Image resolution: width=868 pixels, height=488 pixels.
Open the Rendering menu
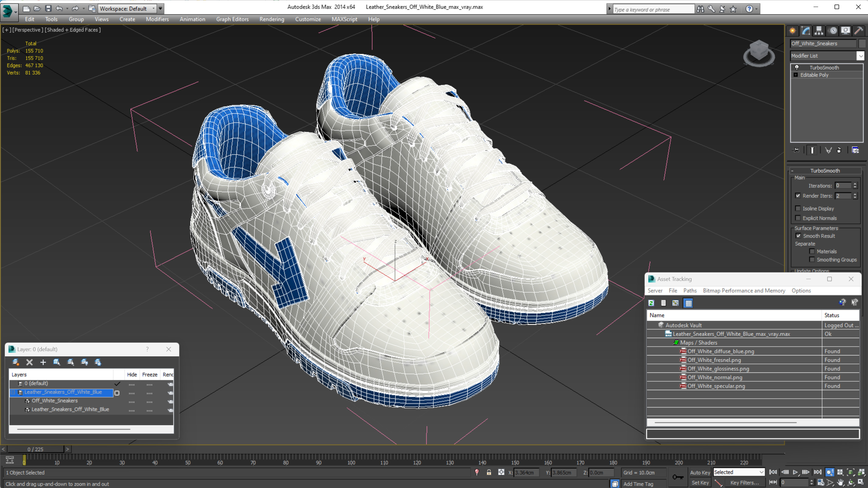point(272,19)
